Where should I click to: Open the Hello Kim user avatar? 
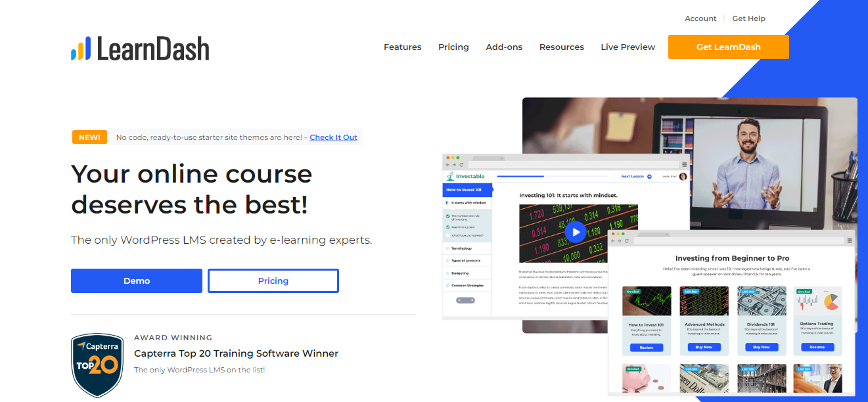[x=683, y=177]
